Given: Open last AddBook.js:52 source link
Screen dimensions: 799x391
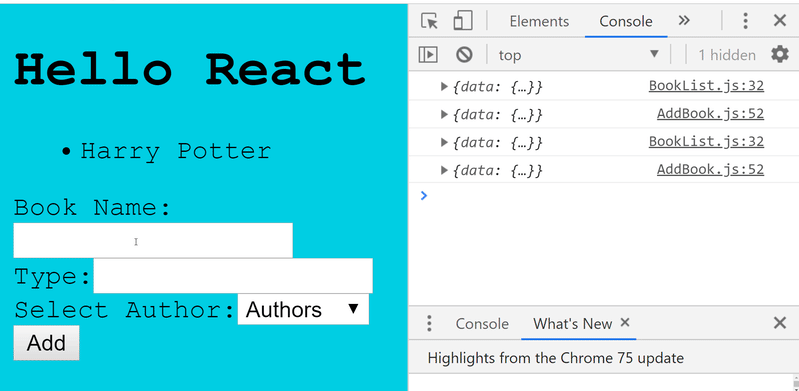Looking at the screenshot, I should 710,169.
